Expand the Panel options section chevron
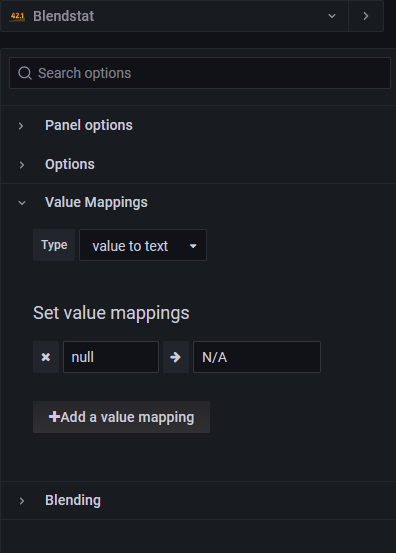396x553 pixels. point(21,126)
